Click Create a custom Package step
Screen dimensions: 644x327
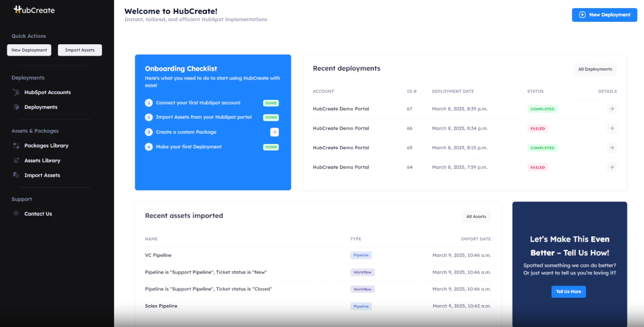tap(186, 133)
